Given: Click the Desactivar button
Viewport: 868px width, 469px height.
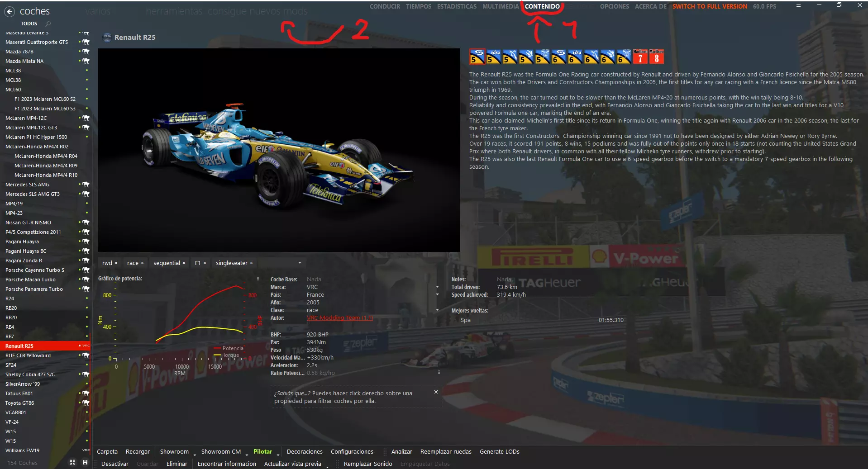Looking at the screenshot, I should pyautogui.click(x=115, y=464).
